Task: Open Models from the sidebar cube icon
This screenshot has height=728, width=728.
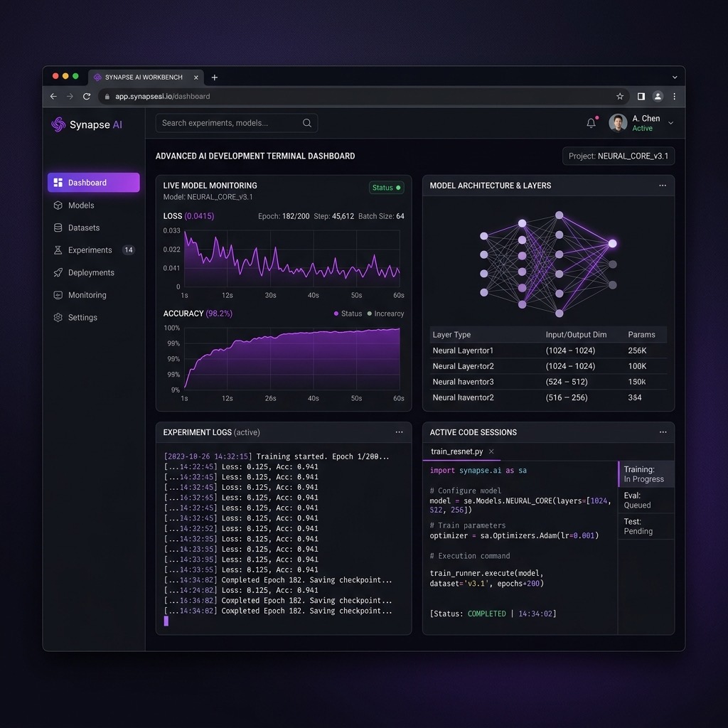Action: tap(58, 205)
